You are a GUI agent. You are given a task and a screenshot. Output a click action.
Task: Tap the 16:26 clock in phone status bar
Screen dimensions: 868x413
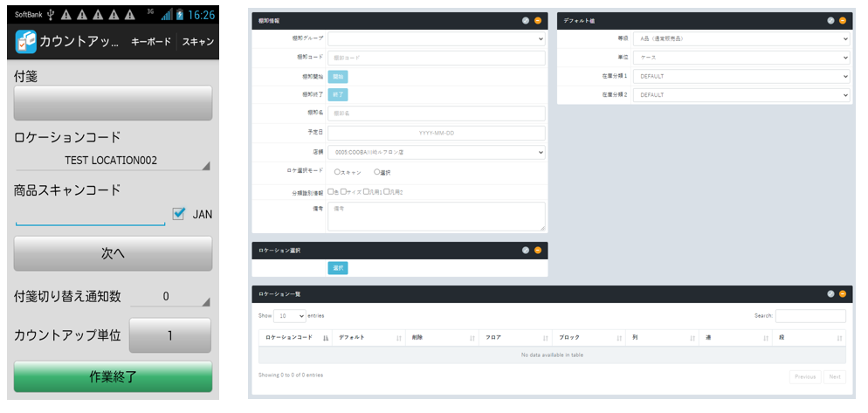point(201,15)
